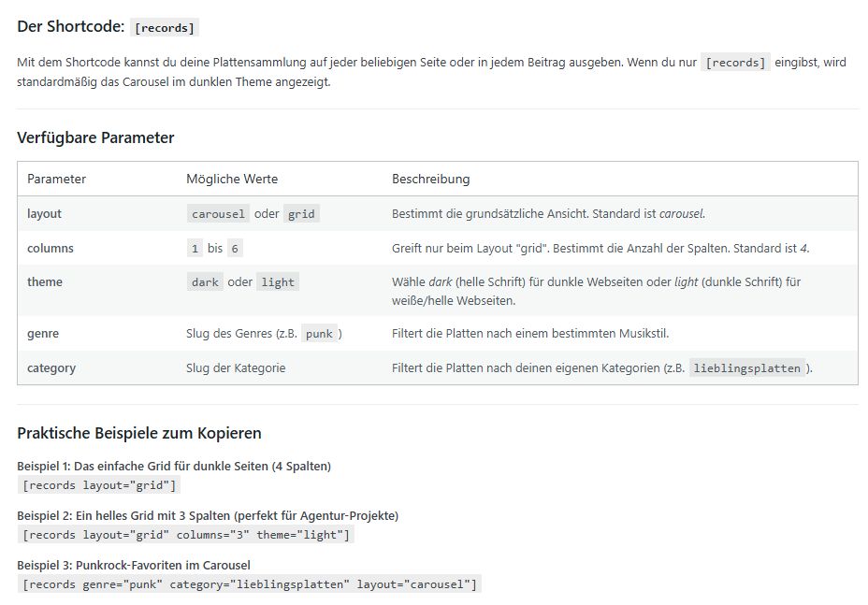This screenshot has height=605, width=868.
Task: Click the "carousel" code chip in layout row
Action: [x=218, y=214]
